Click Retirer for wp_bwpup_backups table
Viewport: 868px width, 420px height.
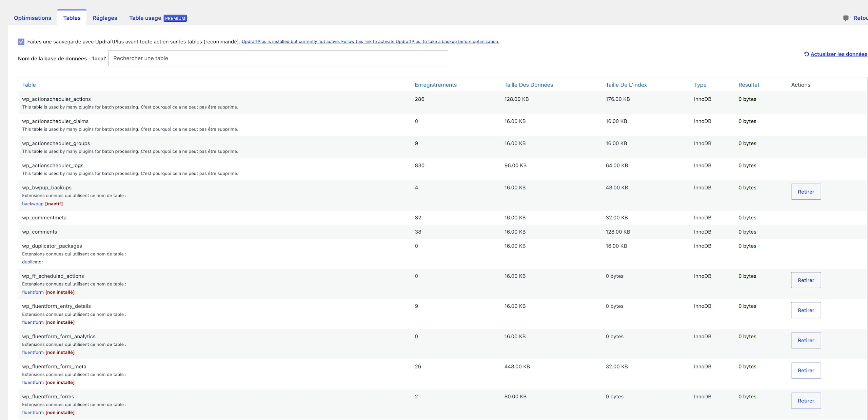click(806, 192)
